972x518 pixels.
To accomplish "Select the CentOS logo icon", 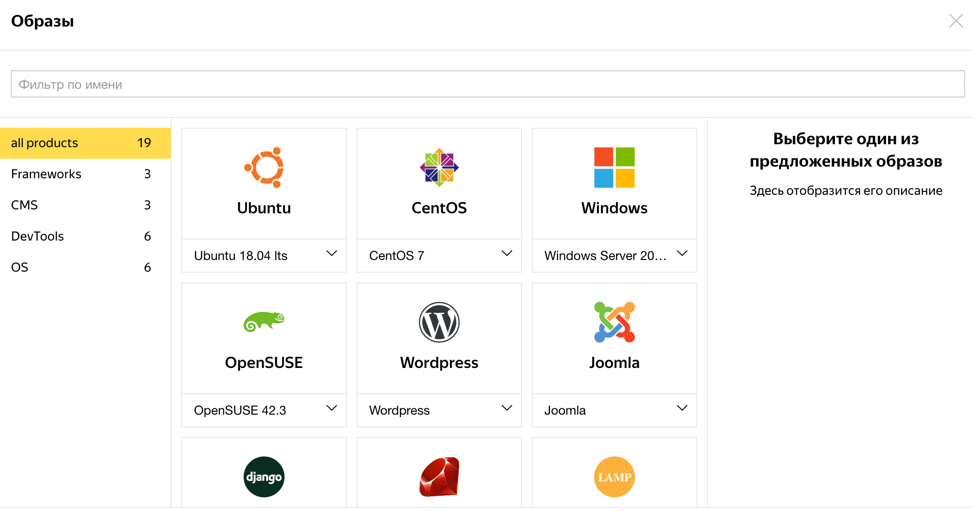I will coord(439,168).
